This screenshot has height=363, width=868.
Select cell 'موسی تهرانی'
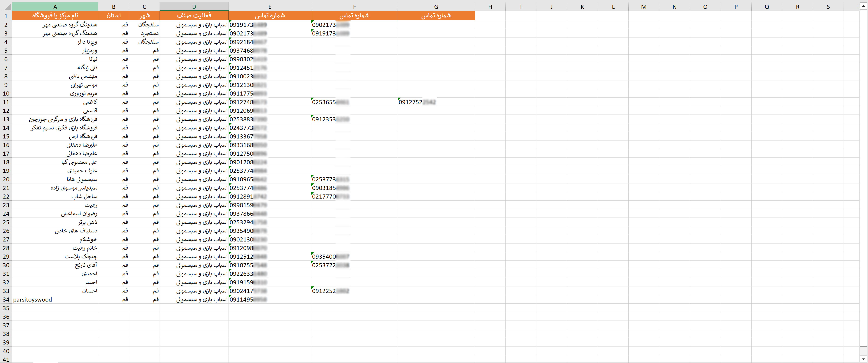(55, 85)
